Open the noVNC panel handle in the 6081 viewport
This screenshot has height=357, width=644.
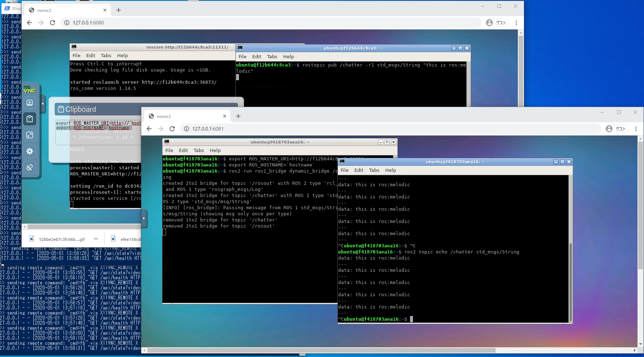(x=144, y=219)
